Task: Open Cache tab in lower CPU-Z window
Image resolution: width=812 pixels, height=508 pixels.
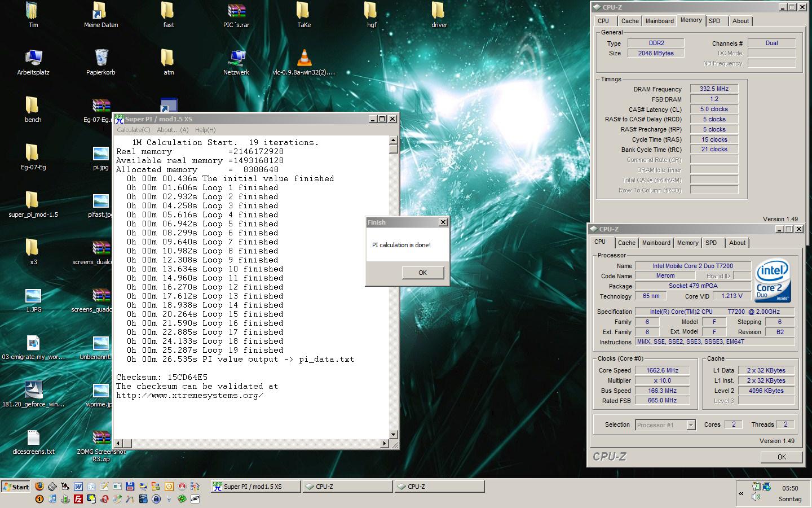Action: tap(626, 243)
